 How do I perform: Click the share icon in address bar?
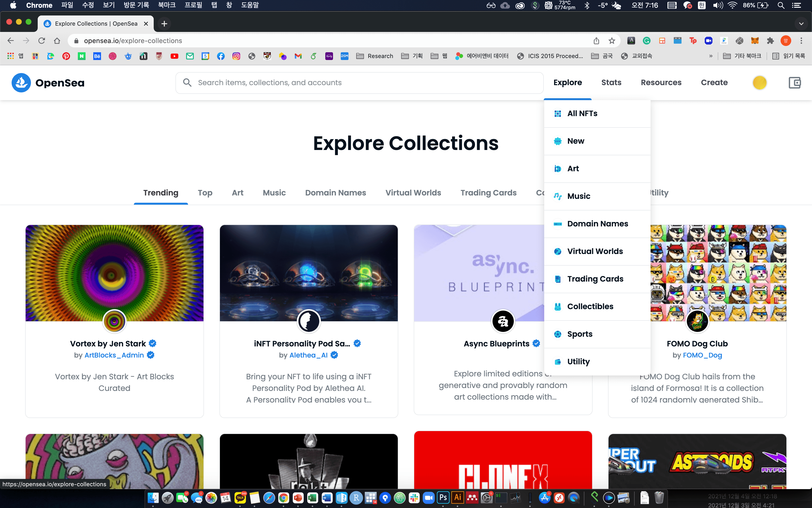596,41
